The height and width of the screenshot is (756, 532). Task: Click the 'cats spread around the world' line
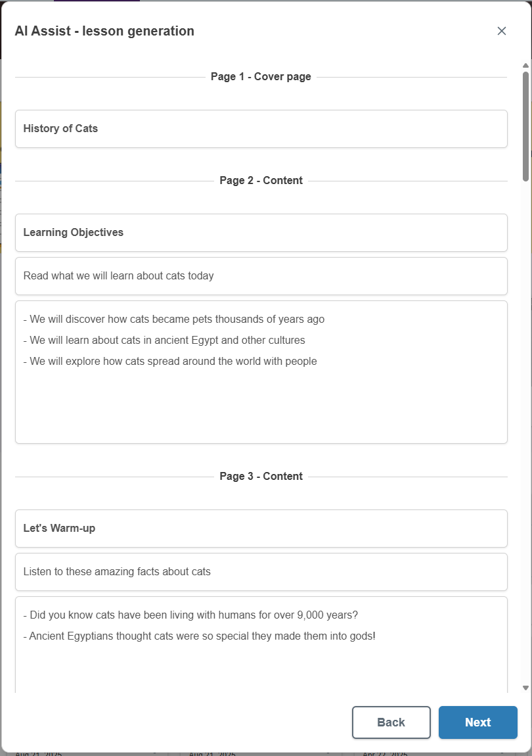tap(173, 362)
